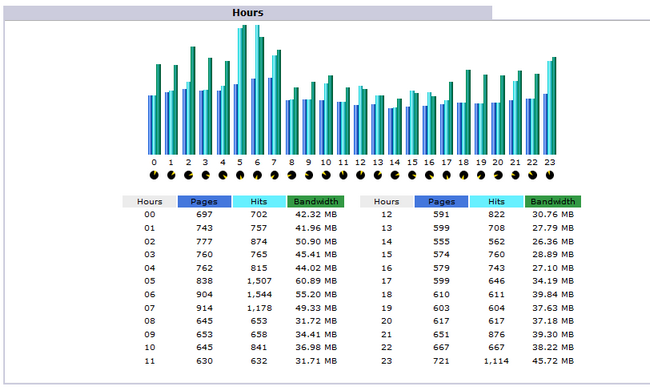Click the hour 05 row label in the table
Viewport: 650px width, 387px height.
[150, 281]
